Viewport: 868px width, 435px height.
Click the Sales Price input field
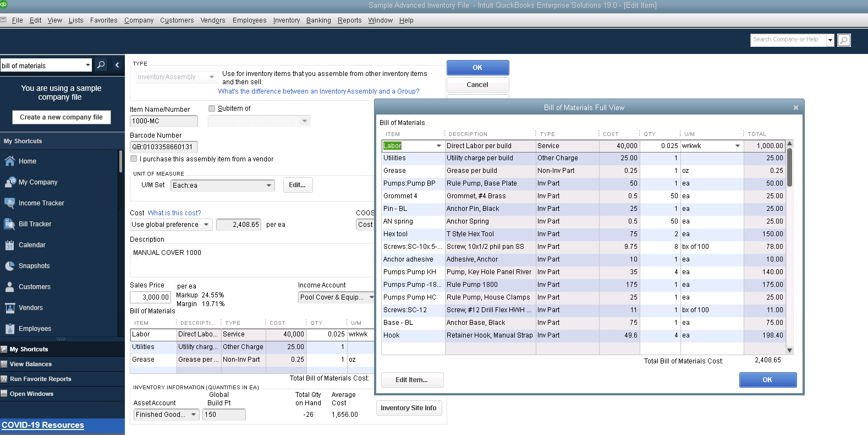(150, 297)
